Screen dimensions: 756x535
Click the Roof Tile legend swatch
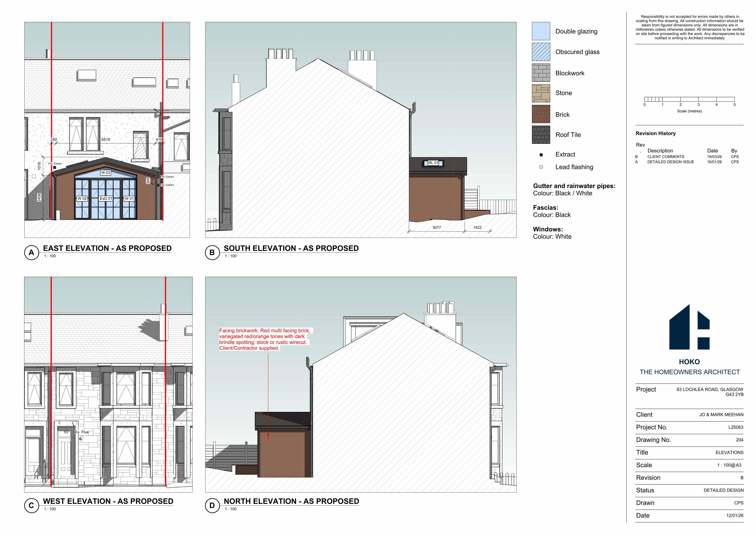(541, 135)
